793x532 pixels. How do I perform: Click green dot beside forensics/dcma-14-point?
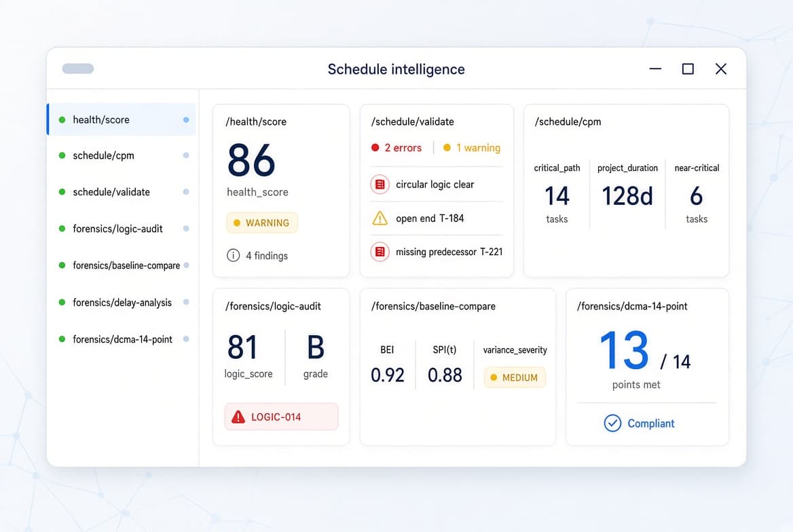(x=62, y=339)
